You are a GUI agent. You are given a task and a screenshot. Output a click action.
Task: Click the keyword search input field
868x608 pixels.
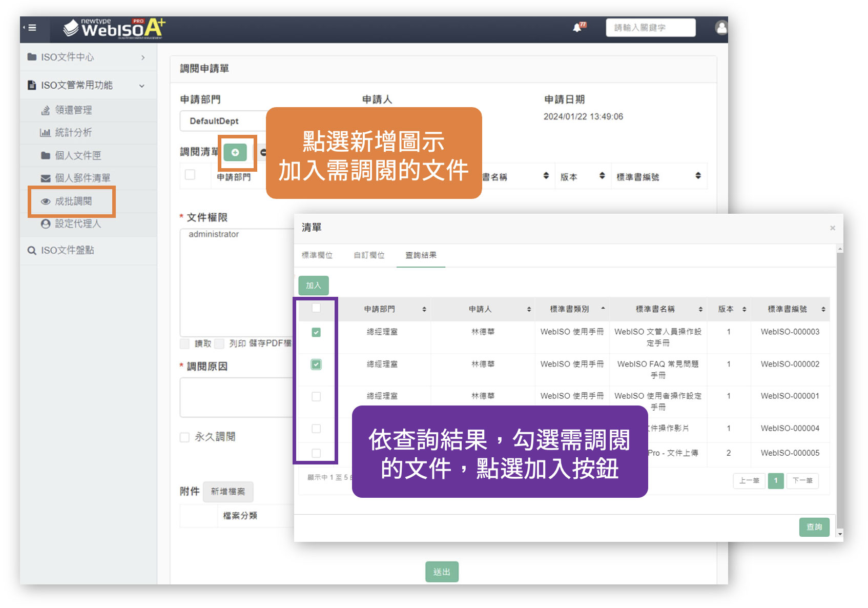[650, 28]
